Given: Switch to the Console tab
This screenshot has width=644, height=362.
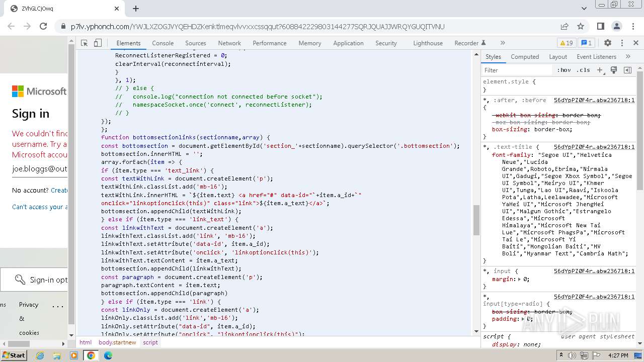Looking at the screenshot, I should coord(163,43).
